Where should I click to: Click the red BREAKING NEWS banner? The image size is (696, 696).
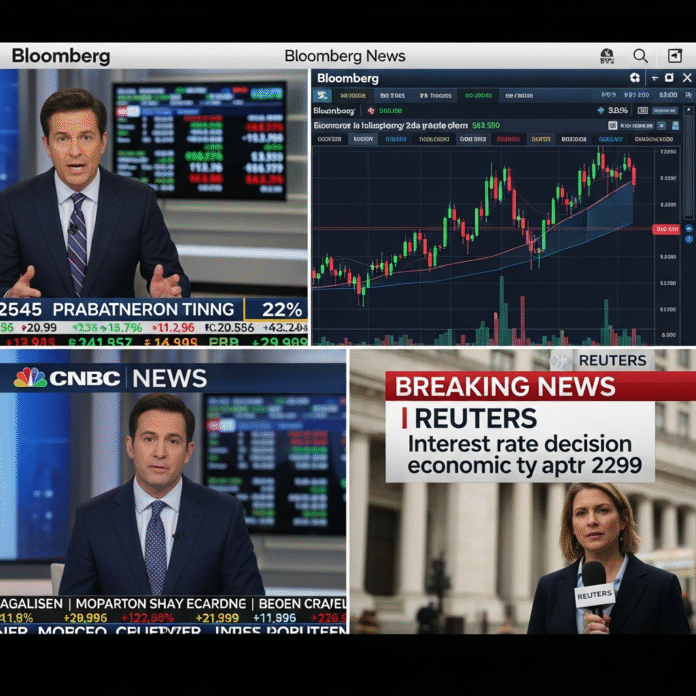pos(540,386)
